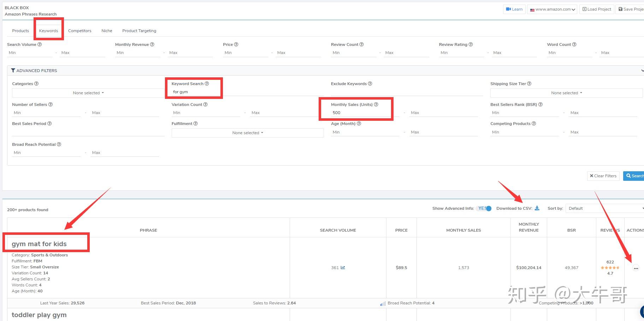
Task: Click the Variation Count help icon
Action: click(206, 105)
